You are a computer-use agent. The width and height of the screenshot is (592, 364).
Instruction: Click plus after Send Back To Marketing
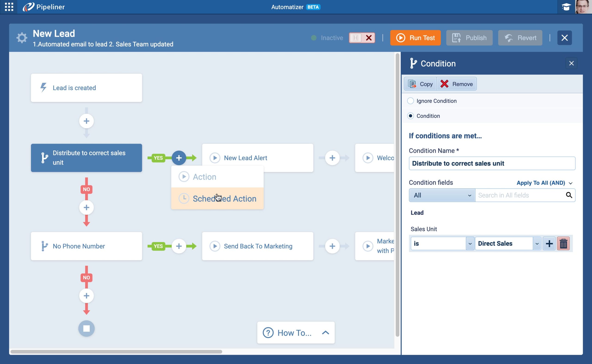[x=332, y=246]
